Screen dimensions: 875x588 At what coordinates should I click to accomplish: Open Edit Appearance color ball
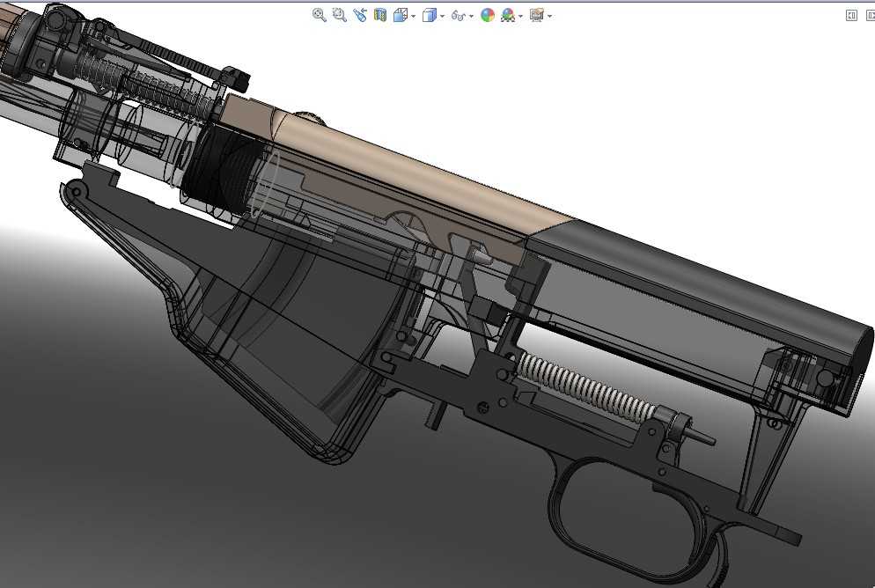pyautogui.click(x=488, y=15)
